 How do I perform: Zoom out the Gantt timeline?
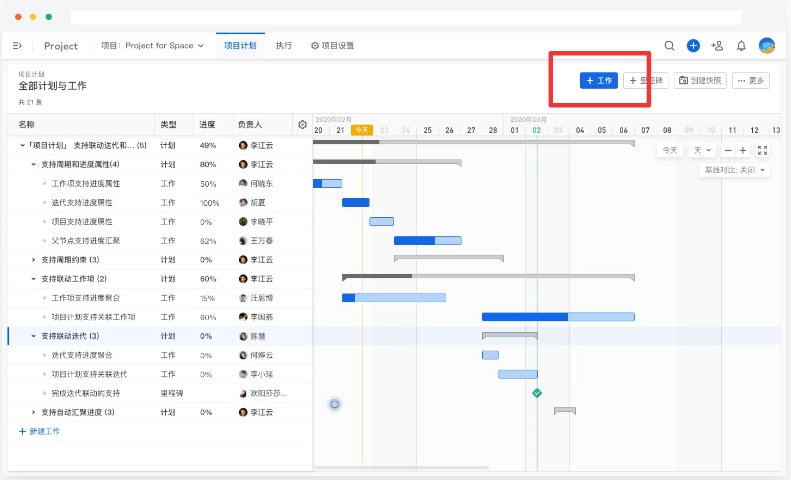[x=728, y=150]
